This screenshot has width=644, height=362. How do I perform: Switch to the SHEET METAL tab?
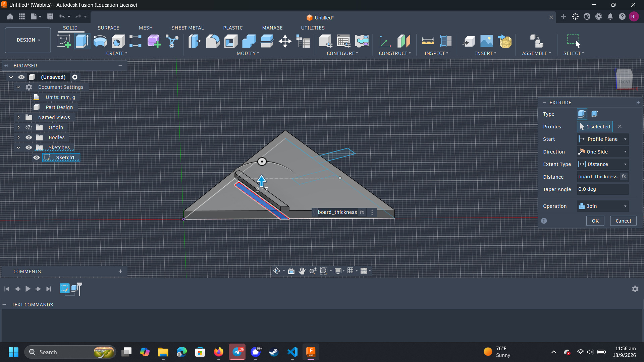point(187,28)
